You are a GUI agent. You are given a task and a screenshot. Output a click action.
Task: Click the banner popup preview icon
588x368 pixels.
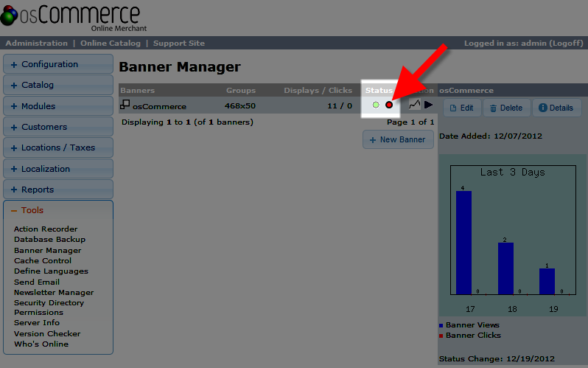(x=125, y=105)
